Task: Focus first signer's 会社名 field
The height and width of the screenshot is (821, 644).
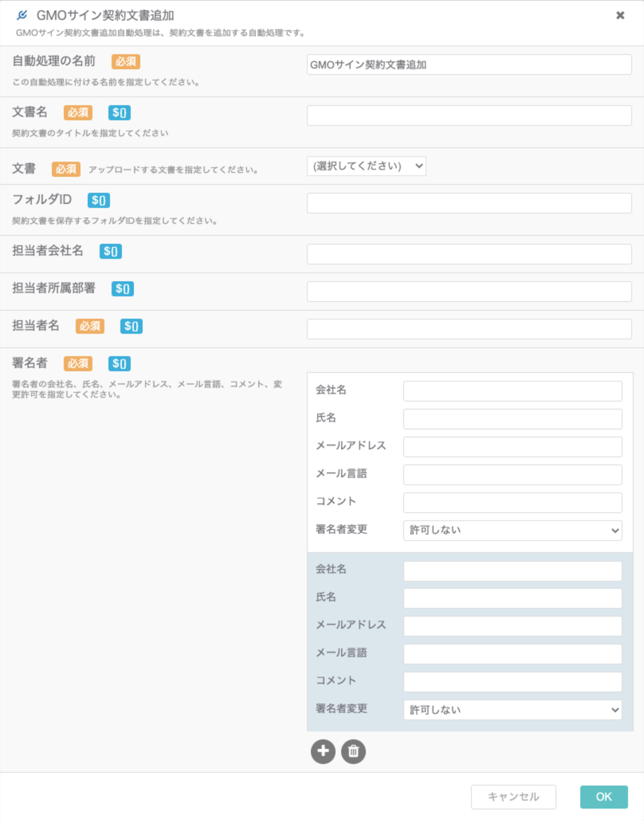Action: 512,391
